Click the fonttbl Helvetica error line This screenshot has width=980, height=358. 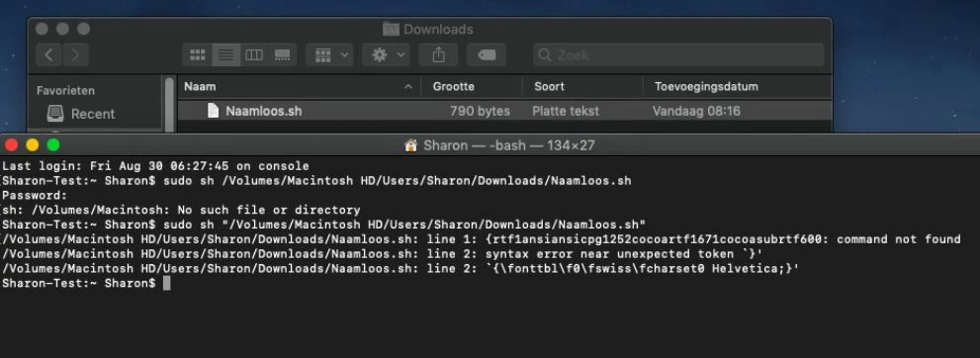401,269
